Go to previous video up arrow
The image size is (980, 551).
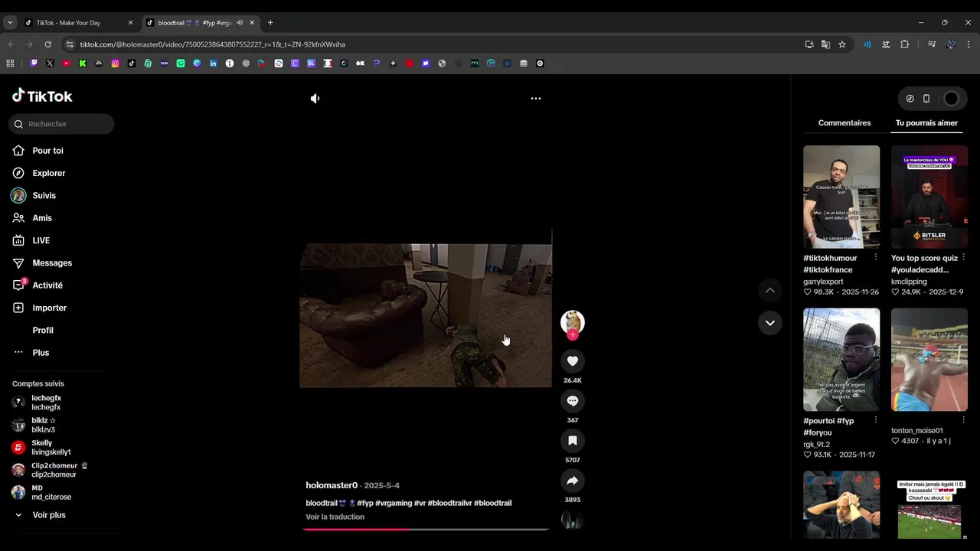pyautogui.click(x=770, y=290)
